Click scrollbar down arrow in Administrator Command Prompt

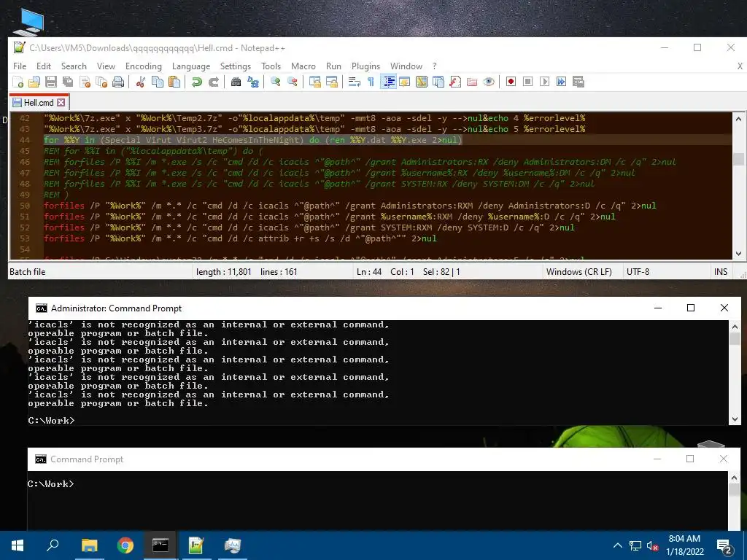735,419
